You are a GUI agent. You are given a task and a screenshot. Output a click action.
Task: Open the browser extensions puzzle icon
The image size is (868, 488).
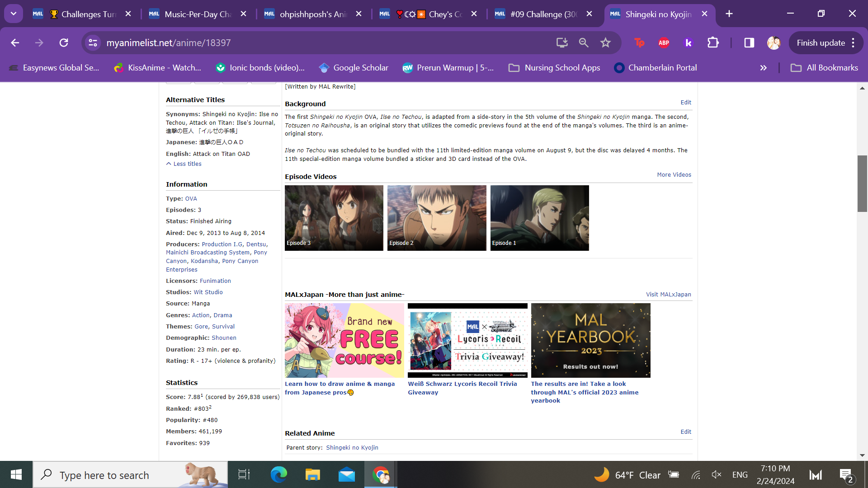[713, 43]
